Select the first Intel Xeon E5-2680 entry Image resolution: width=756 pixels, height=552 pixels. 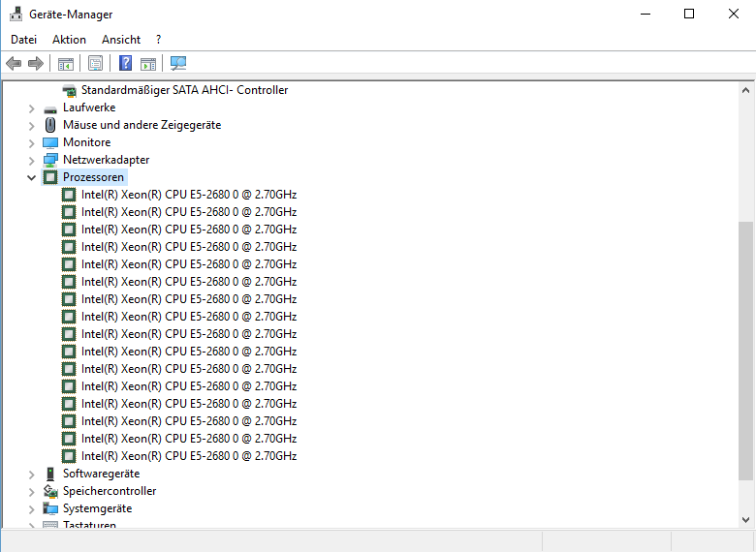[189, 195]
